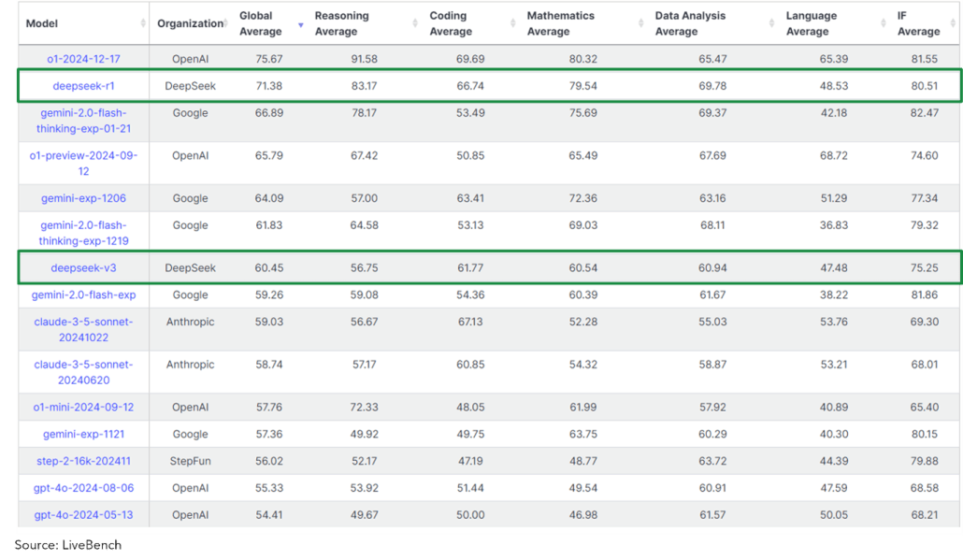Click gemini-exp-1121's 63.75 mathematics average
Screen dimensions: 963x560
tap(582, 434)
